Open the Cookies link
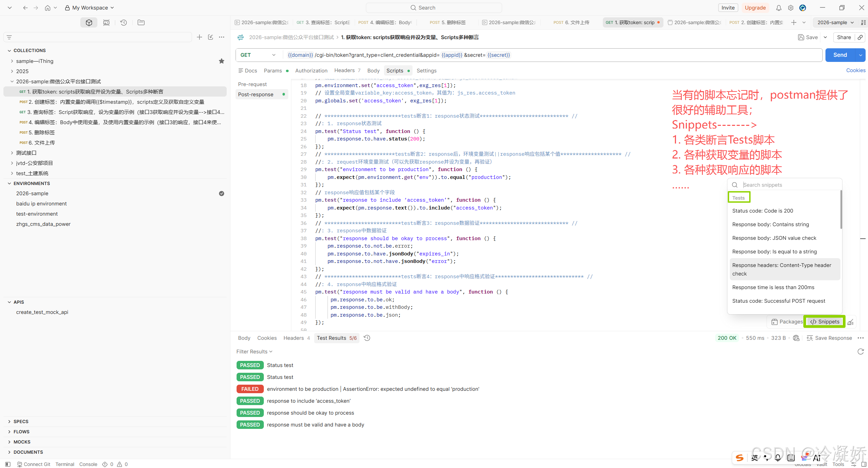 coord(856,70)
